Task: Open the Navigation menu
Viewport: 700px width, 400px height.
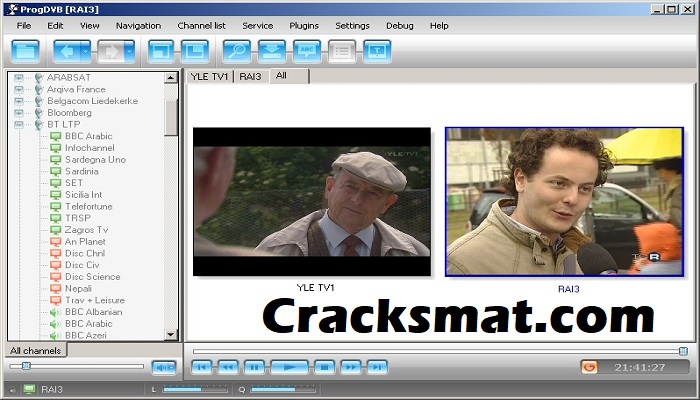Action: (138, 25)
